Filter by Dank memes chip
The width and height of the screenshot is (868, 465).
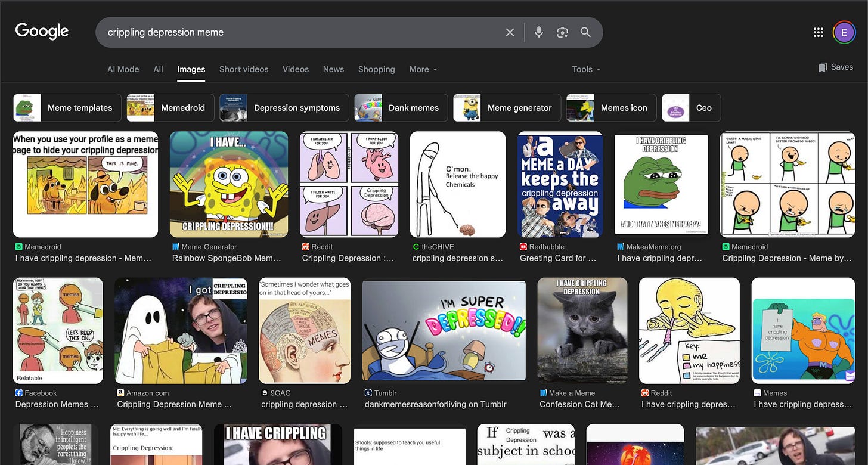tap(401, 108)
